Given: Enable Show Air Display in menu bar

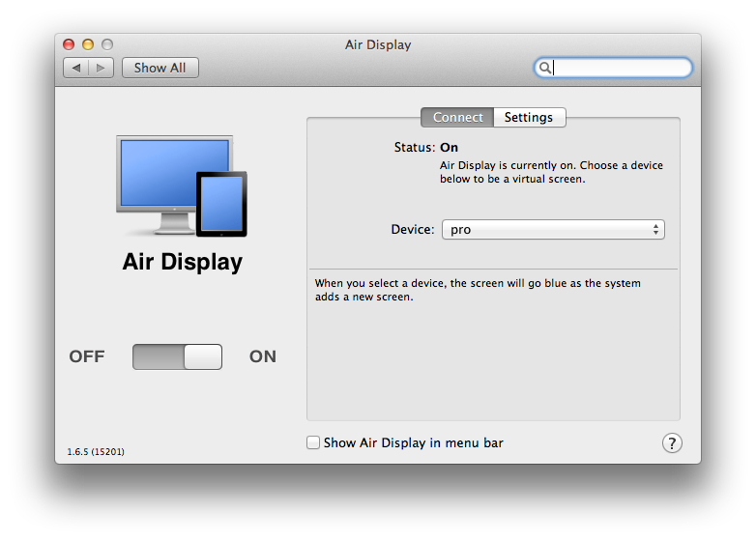Looking at the screenshot, I should pyautogui.click(x=313, y=442).
